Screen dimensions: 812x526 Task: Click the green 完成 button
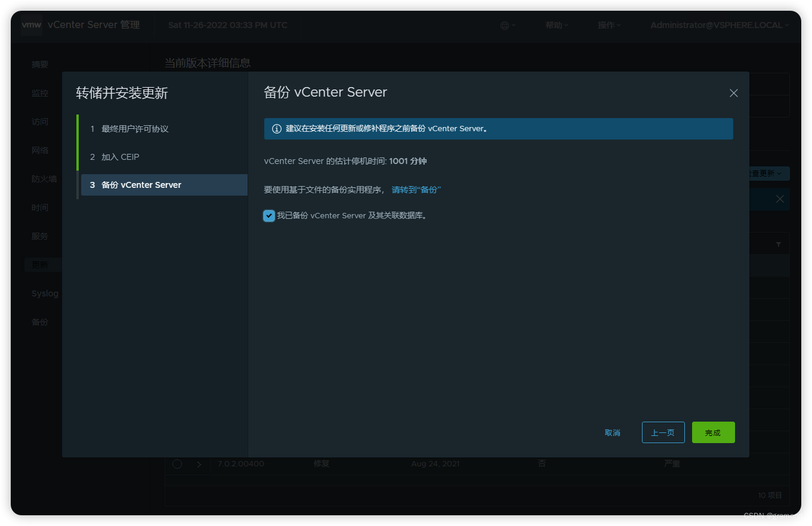tap(713, 432)
